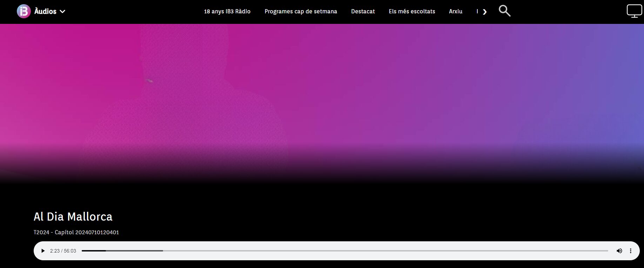Click the 2:23 / 56:03 time display
The width and height of the screenshot is (644, 268).
coord(63,251)
